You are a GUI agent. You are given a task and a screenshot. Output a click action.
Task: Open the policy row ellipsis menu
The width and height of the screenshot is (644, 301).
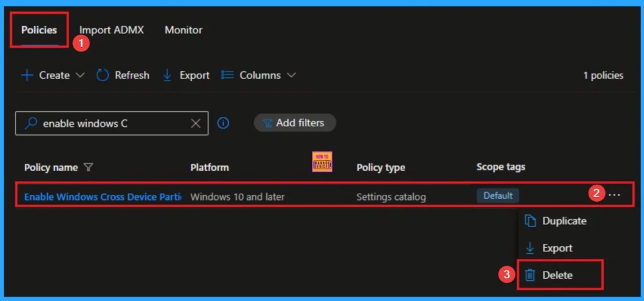pos(614,195)
